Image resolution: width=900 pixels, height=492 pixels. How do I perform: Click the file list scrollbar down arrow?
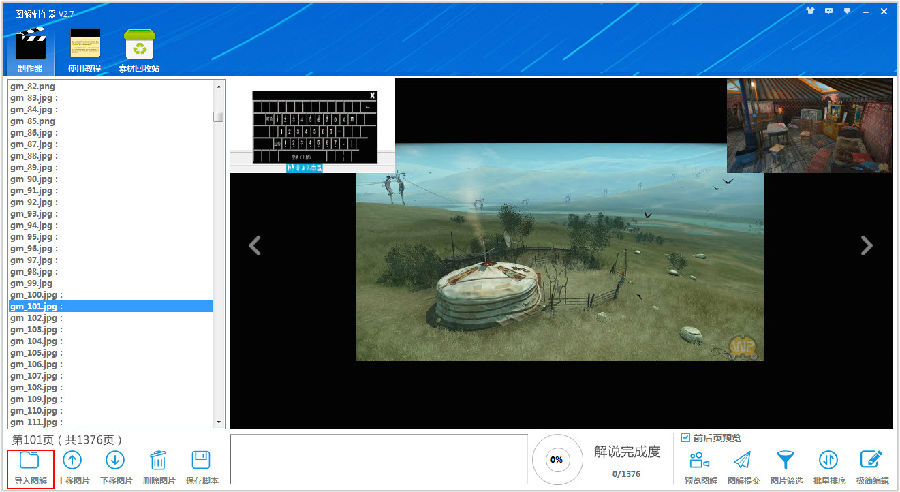pos(218,422)
